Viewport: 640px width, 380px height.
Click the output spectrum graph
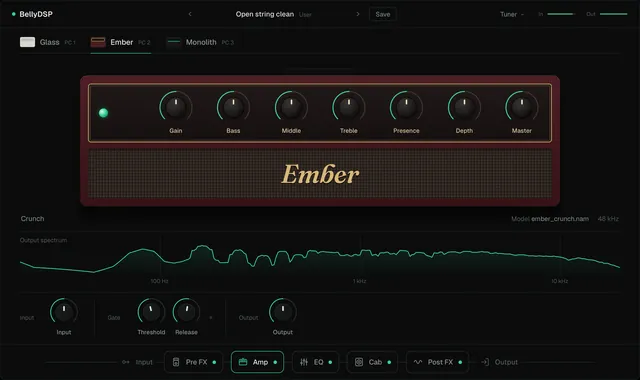320,259
